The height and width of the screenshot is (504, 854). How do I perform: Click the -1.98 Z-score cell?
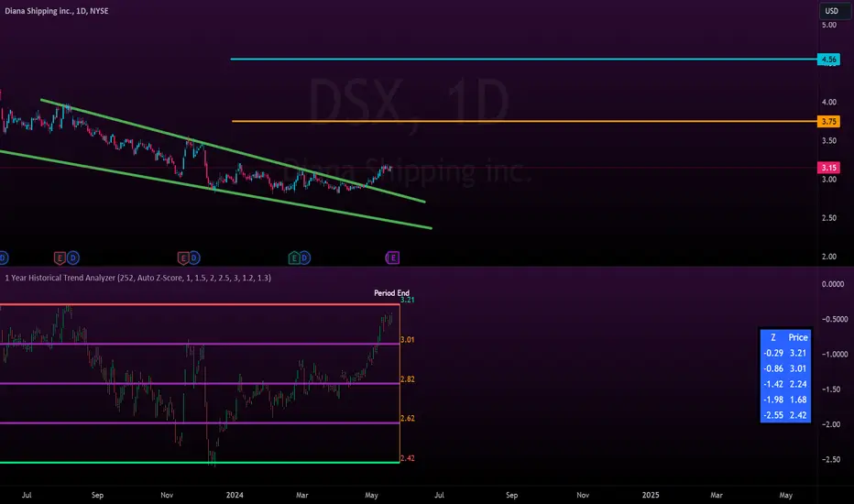[x=772, y=400]
